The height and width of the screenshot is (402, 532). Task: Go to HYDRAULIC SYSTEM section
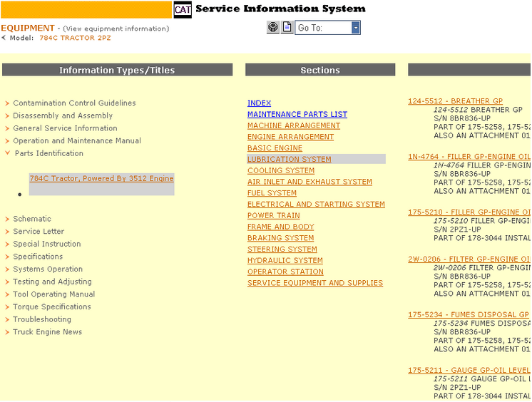pos(285,261)
